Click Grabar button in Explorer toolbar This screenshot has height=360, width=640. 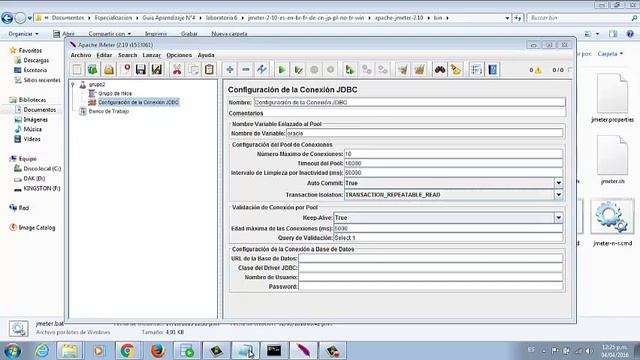189,34
